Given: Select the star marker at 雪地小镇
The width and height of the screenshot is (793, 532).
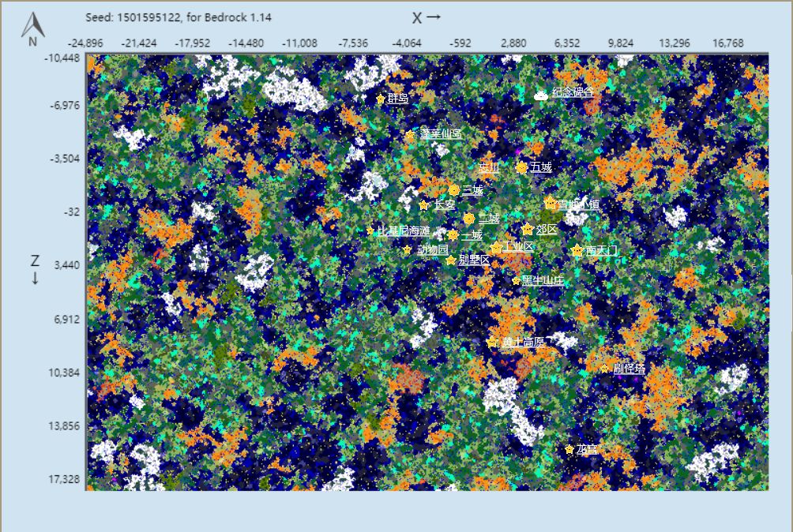Looking at the screenshot, I should pos(550,203).
